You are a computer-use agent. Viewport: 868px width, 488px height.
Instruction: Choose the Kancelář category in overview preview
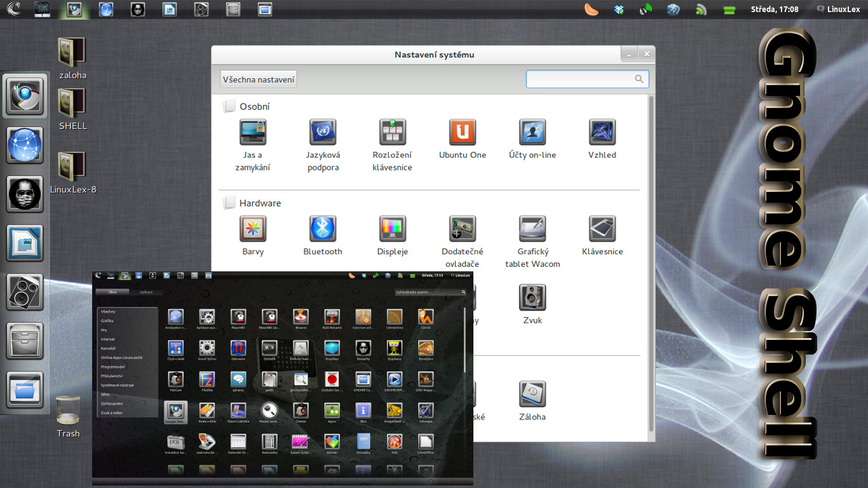pos(108,348)
